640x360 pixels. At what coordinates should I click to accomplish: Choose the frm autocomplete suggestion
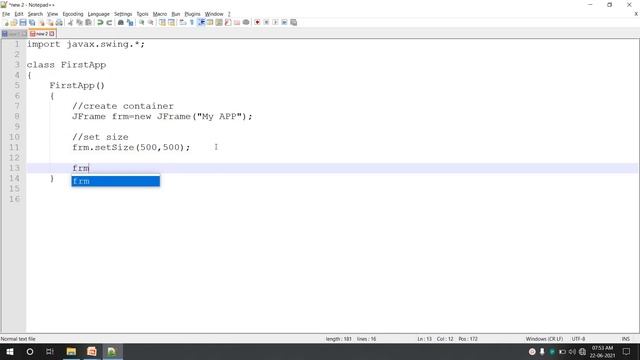116,181
